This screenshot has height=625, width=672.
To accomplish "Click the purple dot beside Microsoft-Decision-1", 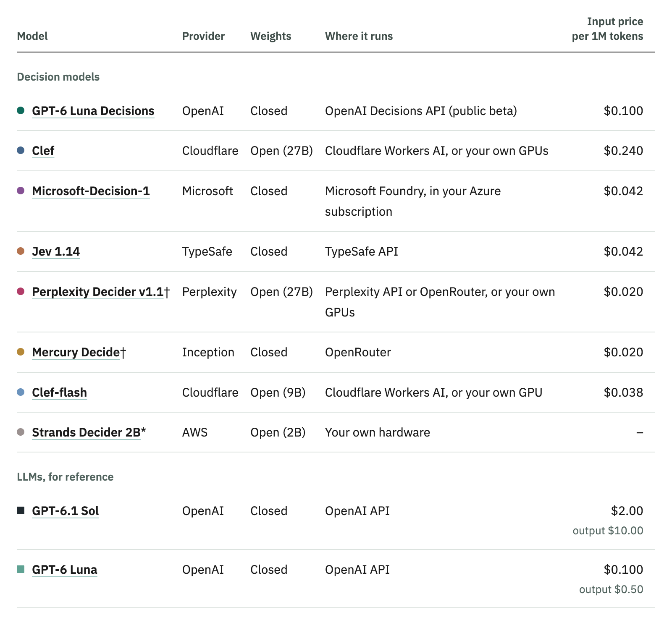I will point(21,191).
